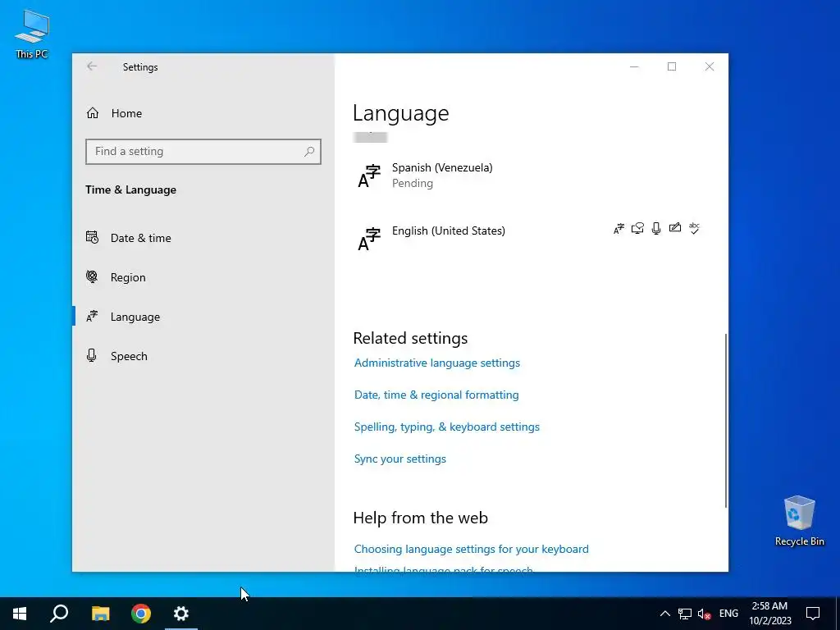Open Choosing language settings for your keyboard
The height and width of the screenshot is (630, 840).
(472, 549)
